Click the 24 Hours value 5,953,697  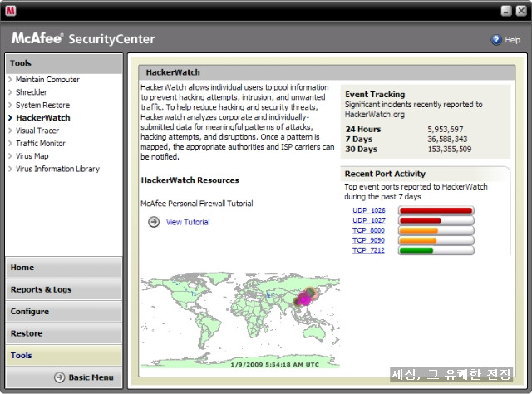pyautogui.click(x=446, y=130)
